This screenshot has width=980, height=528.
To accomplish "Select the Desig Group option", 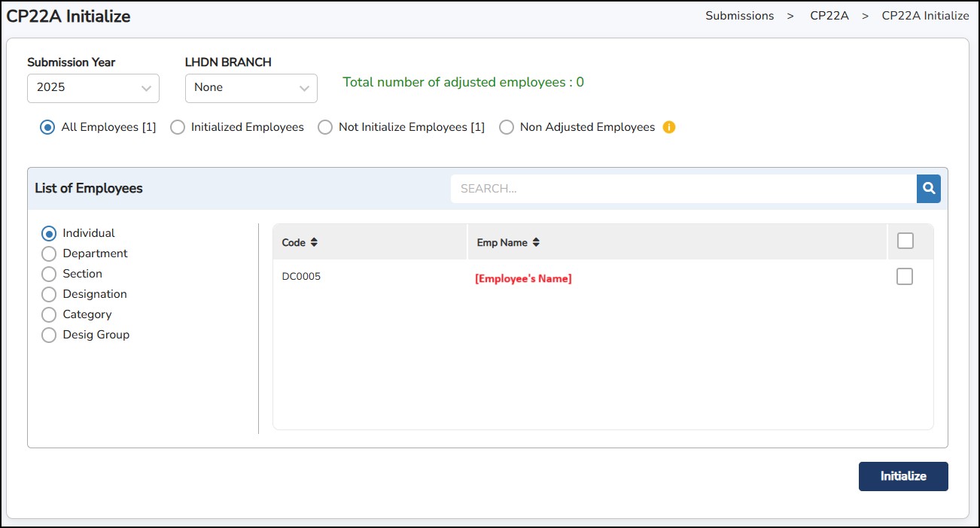I will pos(49,335).
